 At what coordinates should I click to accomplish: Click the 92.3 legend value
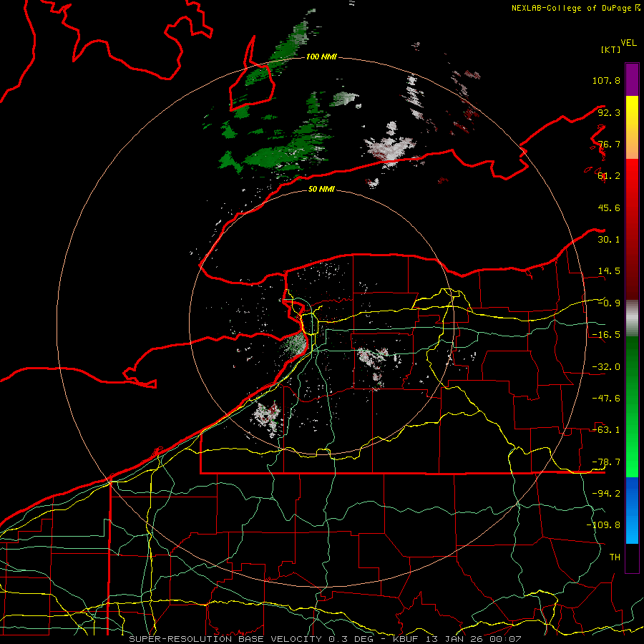point(609,112)
